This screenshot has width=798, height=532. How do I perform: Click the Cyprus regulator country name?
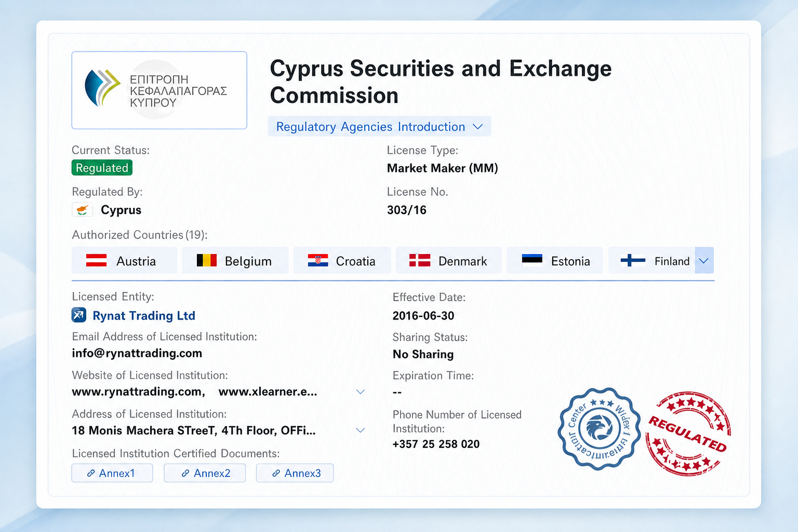(x=121, y=210)
